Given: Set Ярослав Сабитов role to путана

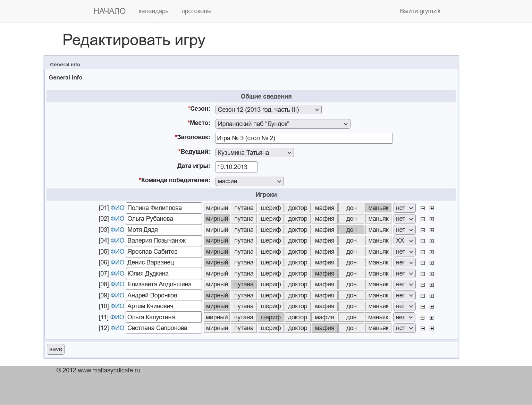Looking at the screenshot, I should point(244,252).
